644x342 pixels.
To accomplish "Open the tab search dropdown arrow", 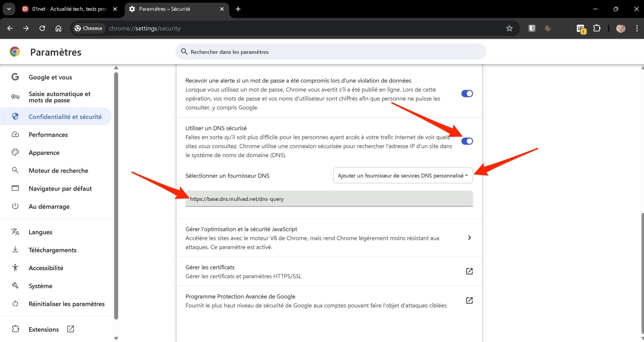I will [x=9, y=9].
